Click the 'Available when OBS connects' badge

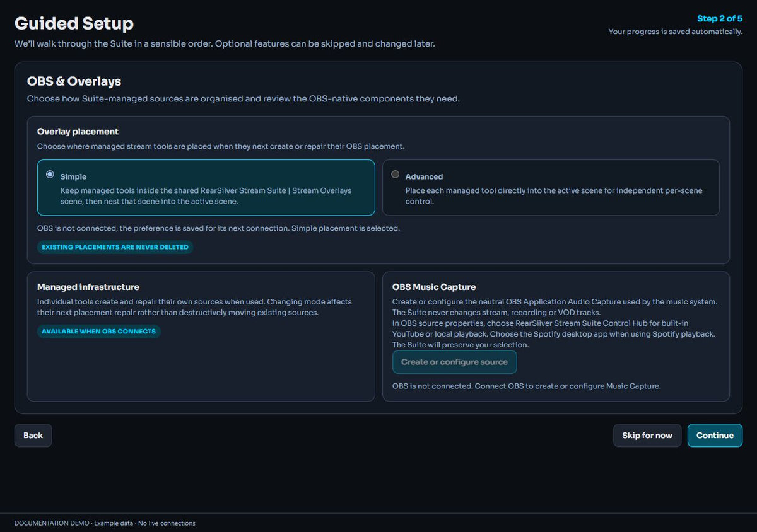[x=99, y=331]
